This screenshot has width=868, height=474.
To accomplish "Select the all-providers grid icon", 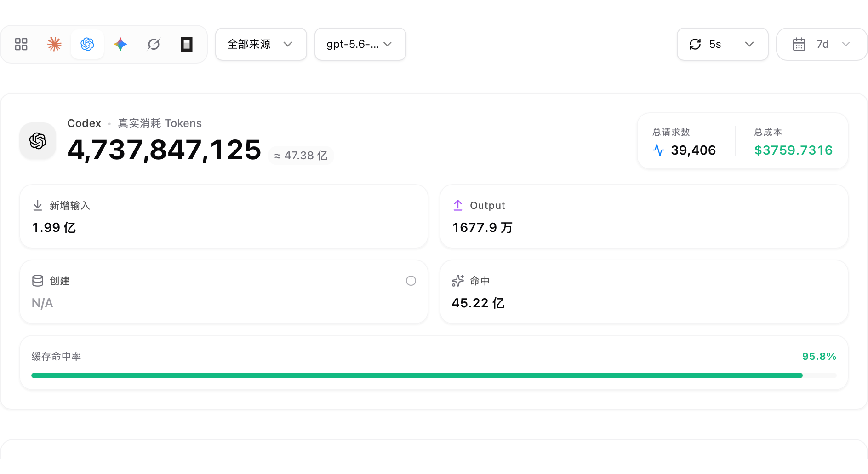I will [21, 44].
